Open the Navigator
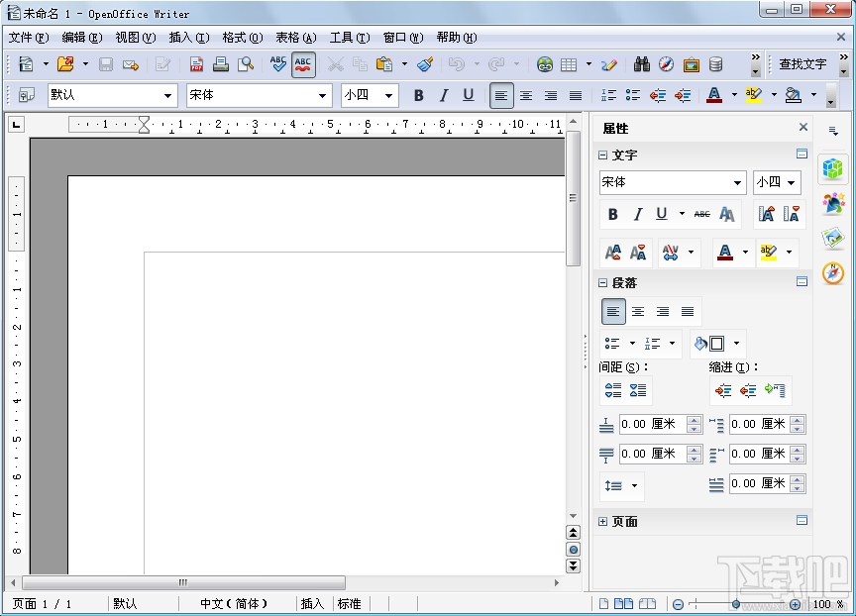Image resolution: width=856 pixels, height=616 pixels. 663,64
